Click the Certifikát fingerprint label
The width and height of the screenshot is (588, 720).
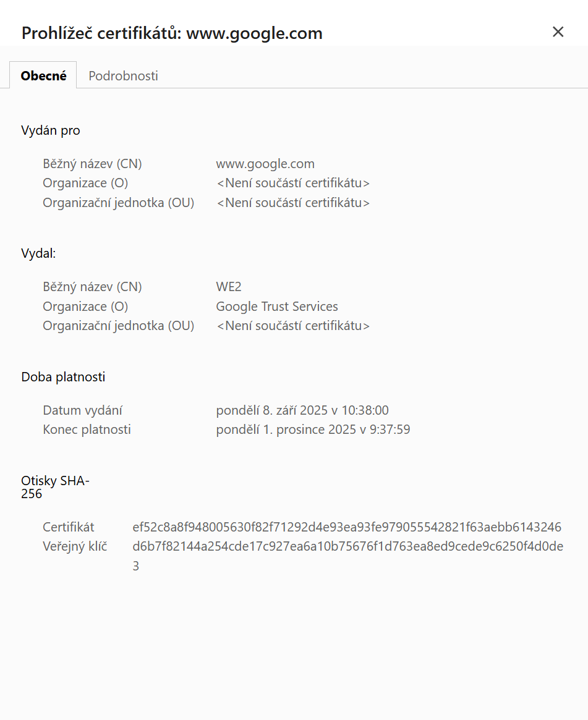[68, 527]
